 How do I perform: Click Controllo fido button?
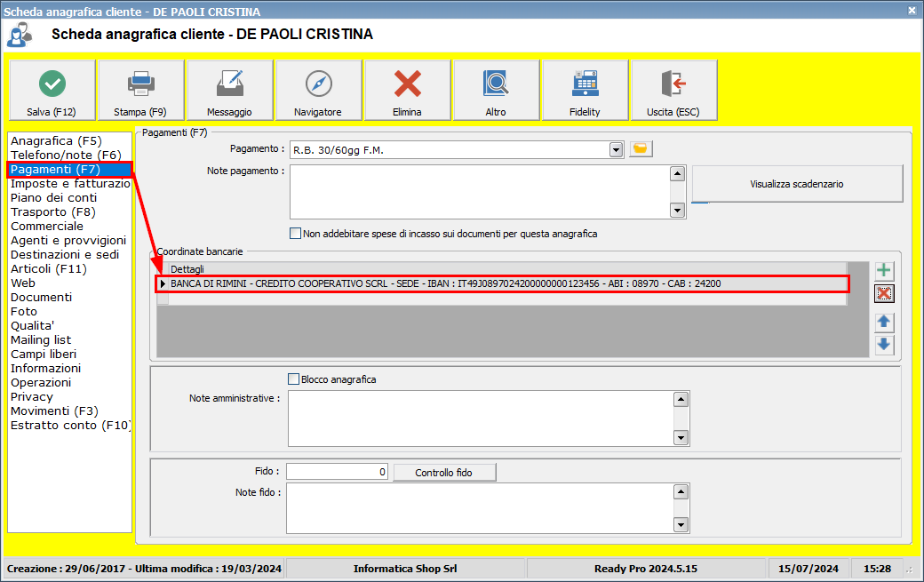(x=444, y=473)
